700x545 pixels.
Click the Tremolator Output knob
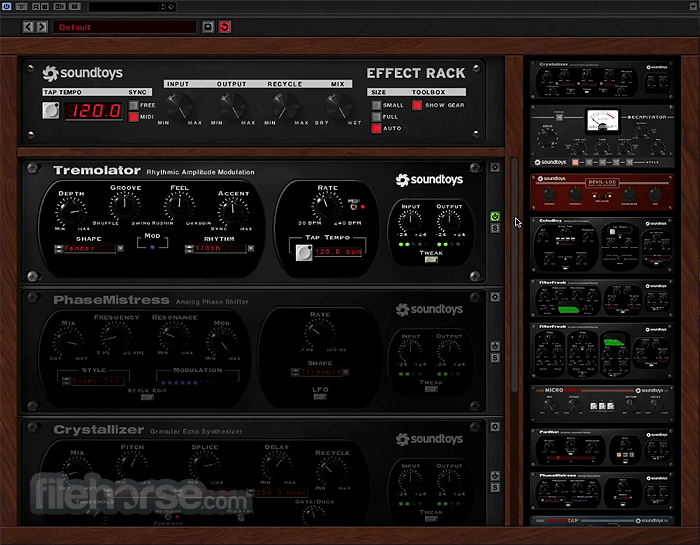pyautogui.click(x=449, y=220)
